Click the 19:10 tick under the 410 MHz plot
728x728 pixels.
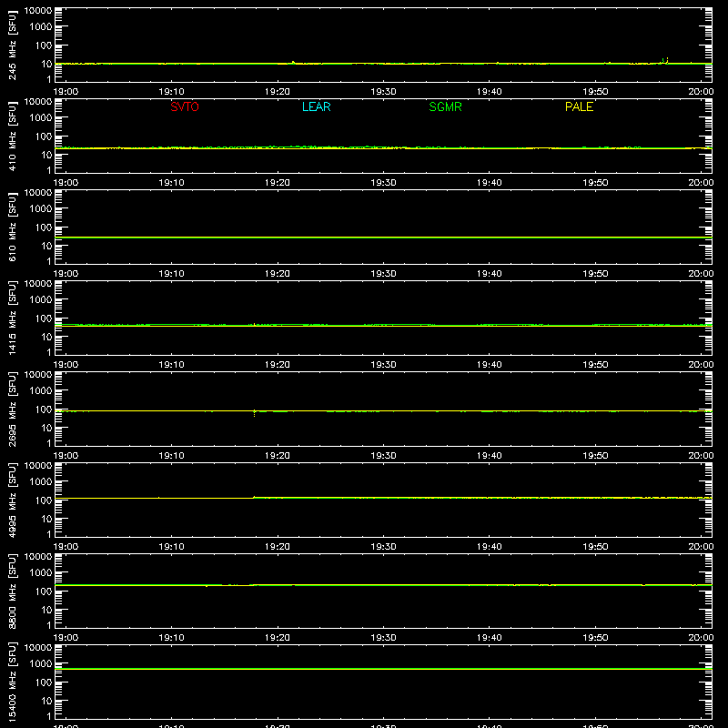pos(172,183)
